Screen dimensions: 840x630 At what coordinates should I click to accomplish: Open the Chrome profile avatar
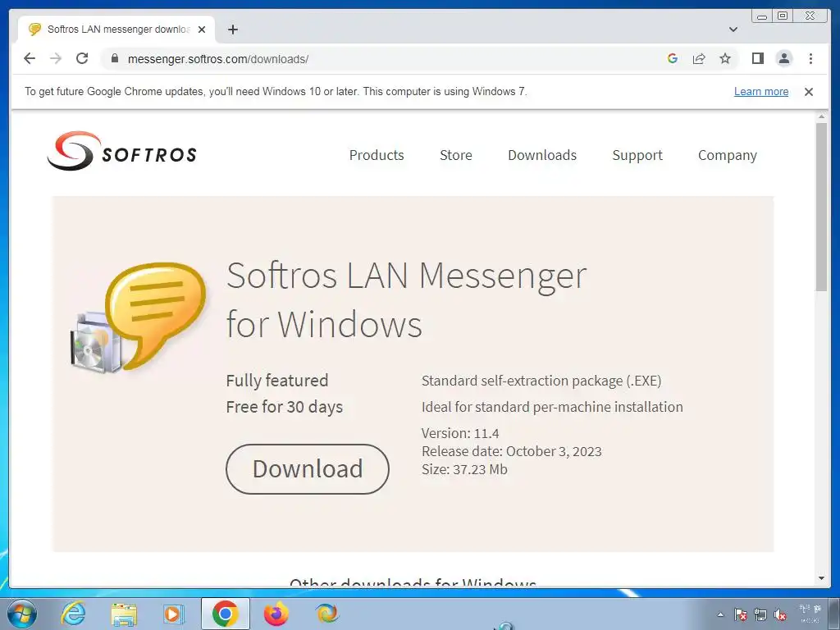point(783,58)
